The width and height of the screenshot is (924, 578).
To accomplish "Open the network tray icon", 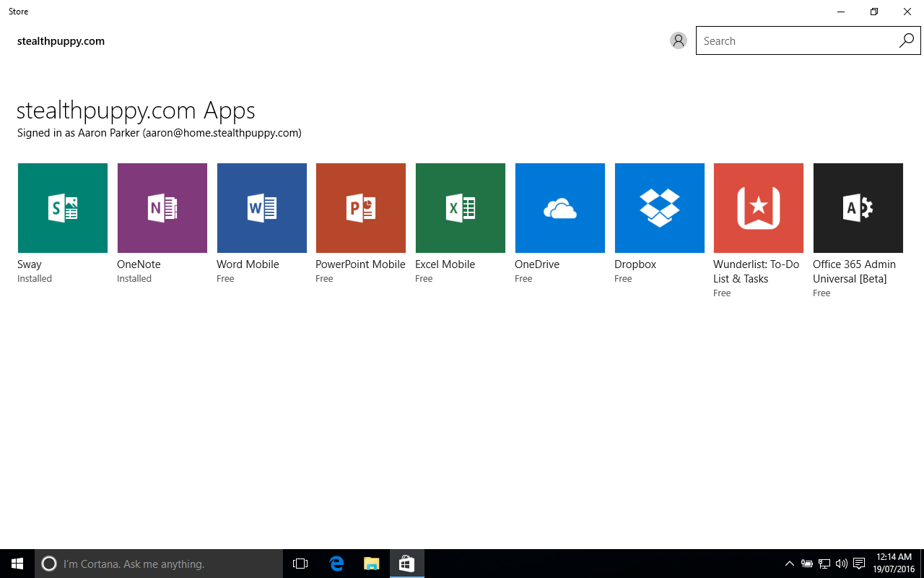I will click(x=824, y=564).
